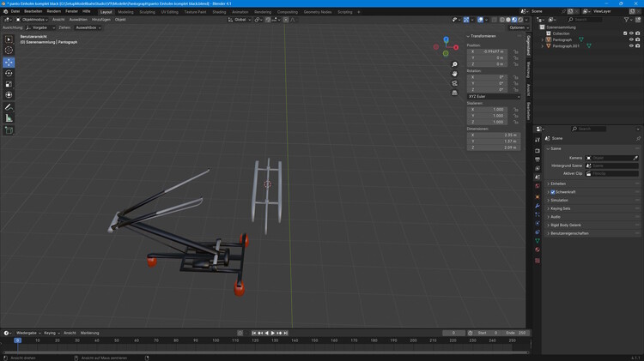The image size is (644, 361).
Task: Enable the Schwerkraft checkbox
Action: point(552,192)
